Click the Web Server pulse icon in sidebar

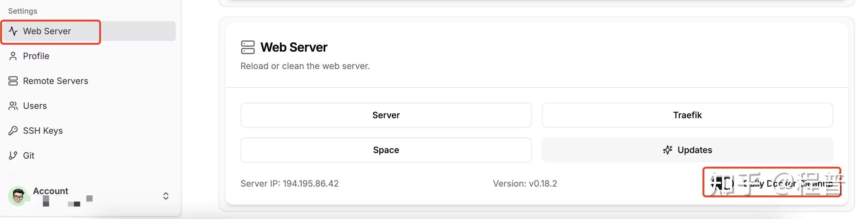click(x=13, y=31)
